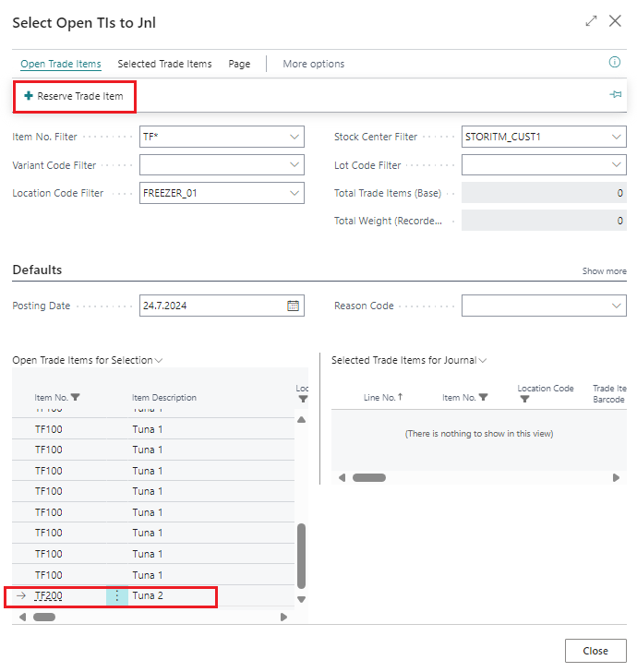The width and height of the screenshot is (637, 672).
Task: Expand the dialog with the expand icon
Action: pos(592,20)
